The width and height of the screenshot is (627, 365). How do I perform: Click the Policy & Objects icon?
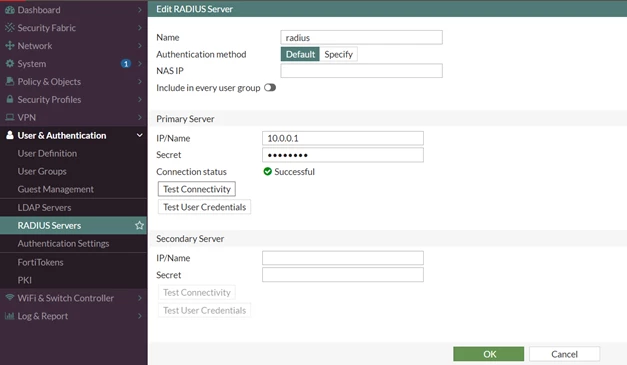coord(10,82)
